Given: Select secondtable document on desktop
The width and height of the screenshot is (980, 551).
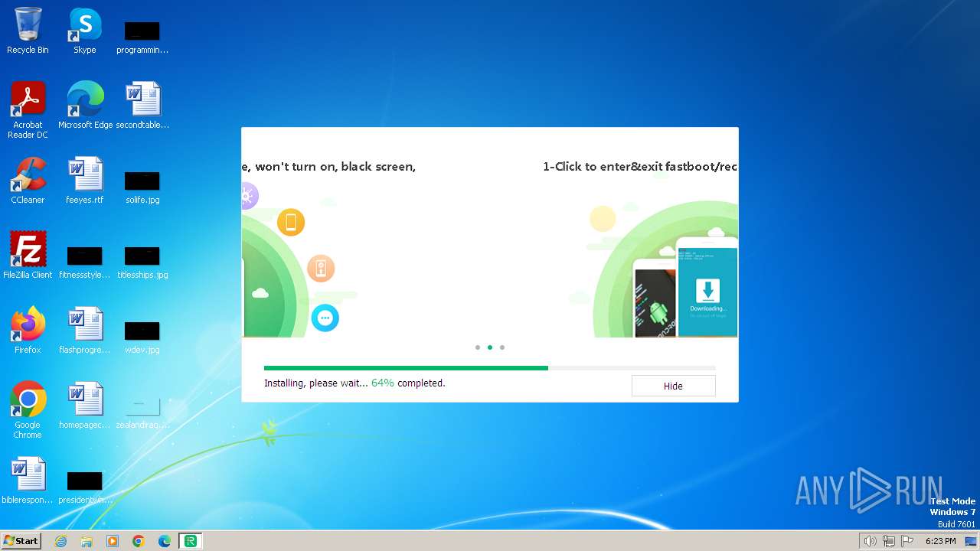Looking at the screenshot, I should click(x=142, y=106).
